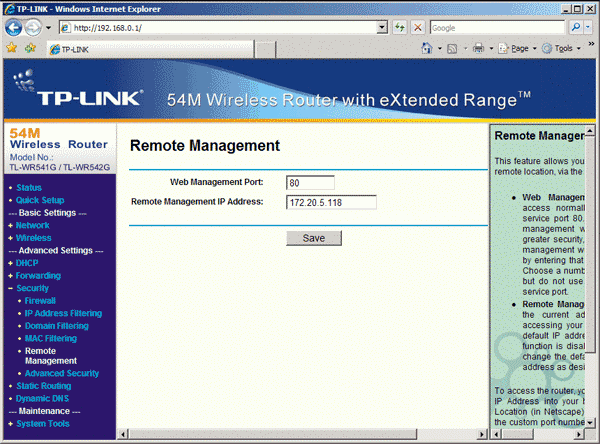This screenshot has height=444, width=600.
Task: Open the Home dropdown arrow
Action: click(x=440, y=49)
